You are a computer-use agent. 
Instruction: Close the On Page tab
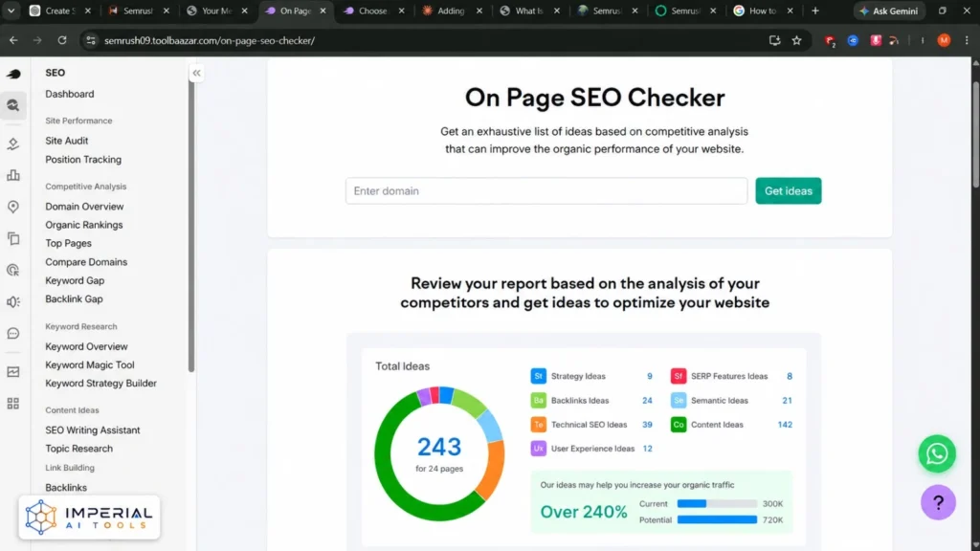click(323, 11)
